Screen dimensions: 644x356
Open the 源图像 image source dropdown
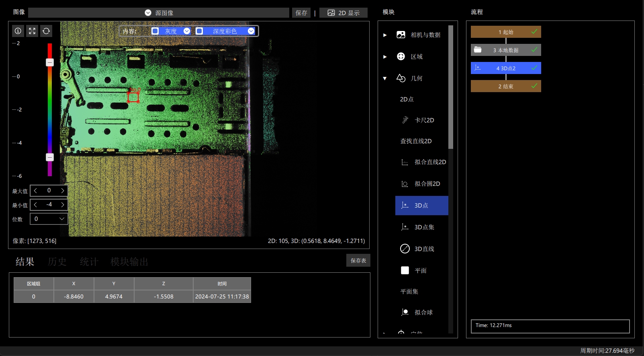click(x=159, y=13)
